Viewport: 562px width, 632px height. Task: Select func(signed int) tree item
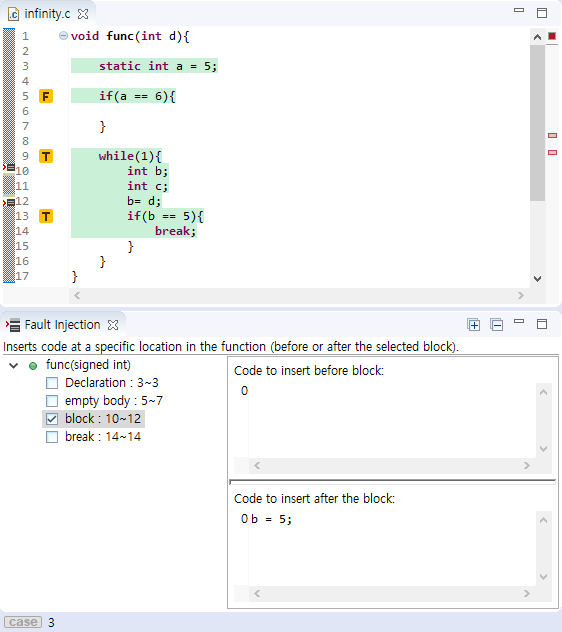[88, 365]
